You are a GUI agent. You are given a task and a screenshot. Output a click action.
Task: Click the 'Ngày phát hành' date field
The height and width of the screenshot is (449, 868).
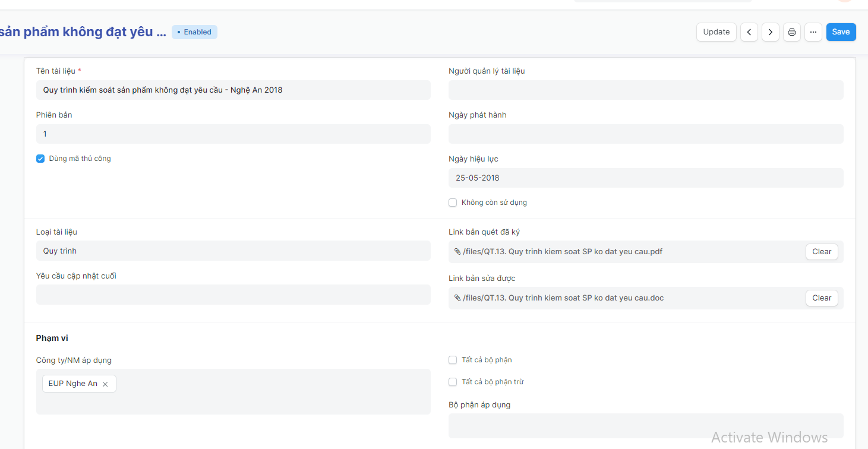pos(645,134)
